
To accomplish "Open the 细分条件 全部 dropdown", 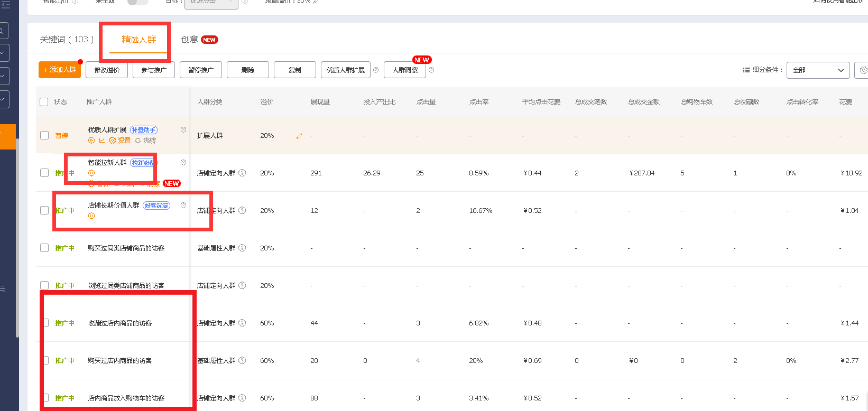I will point(818,70).
